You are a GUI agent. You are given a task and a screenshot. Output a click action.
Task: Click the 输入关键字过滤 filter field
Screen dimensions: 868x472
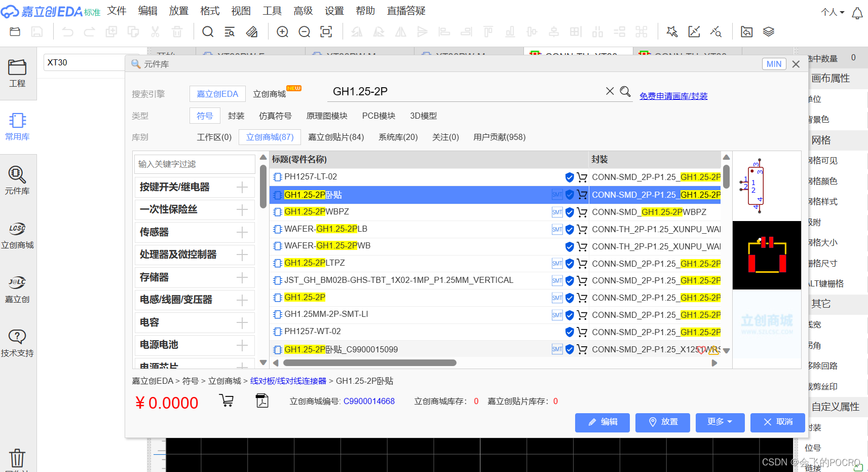[195, 164]
